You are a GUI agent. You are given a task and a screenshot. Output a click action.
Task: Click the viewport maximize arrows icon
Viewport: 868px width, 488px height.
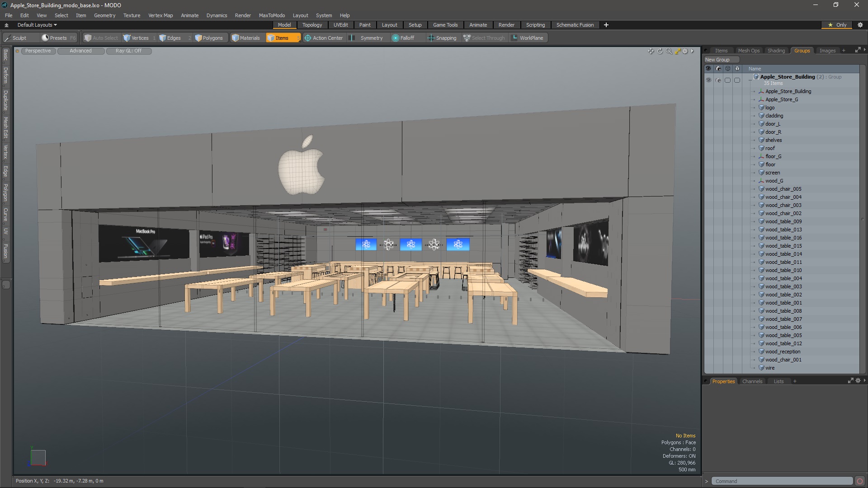coord(677,51)
